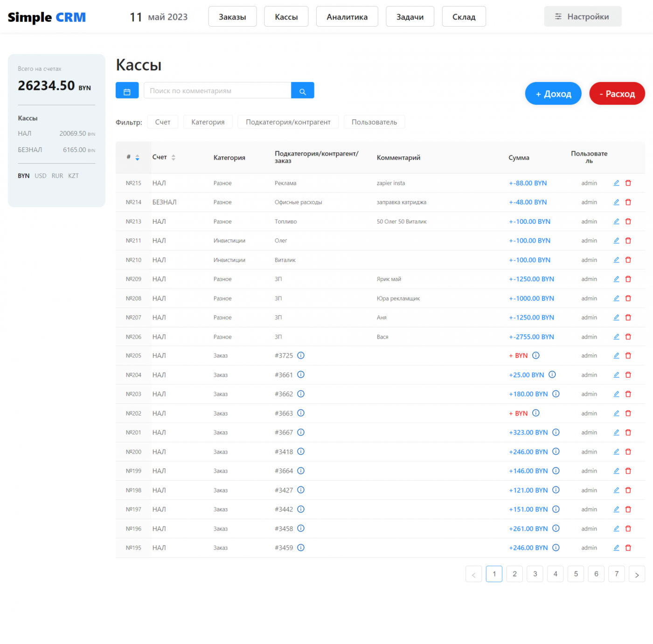
Task: Delete transaction №197 trash icon
Action: pos(628,509)
